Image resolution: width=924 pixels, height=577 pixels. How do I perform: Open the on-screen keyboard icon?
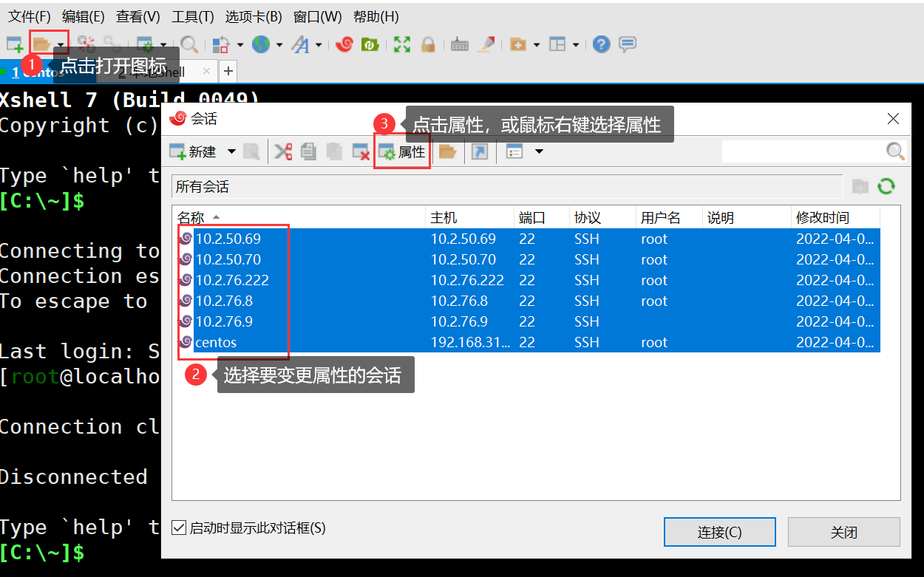[x=459, y=44]
